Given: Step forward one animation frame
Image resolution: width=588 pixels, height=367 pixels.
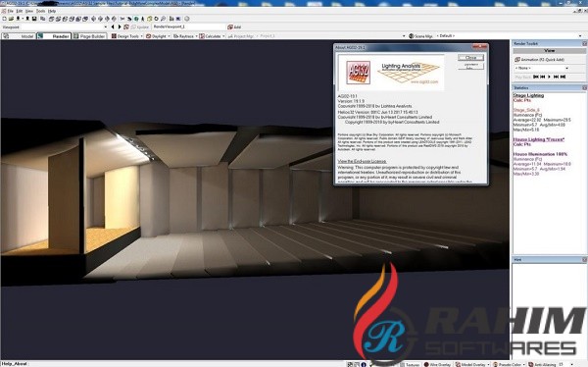Looking at the screenshot, I should pyautogui.click(x=556, y=77).
